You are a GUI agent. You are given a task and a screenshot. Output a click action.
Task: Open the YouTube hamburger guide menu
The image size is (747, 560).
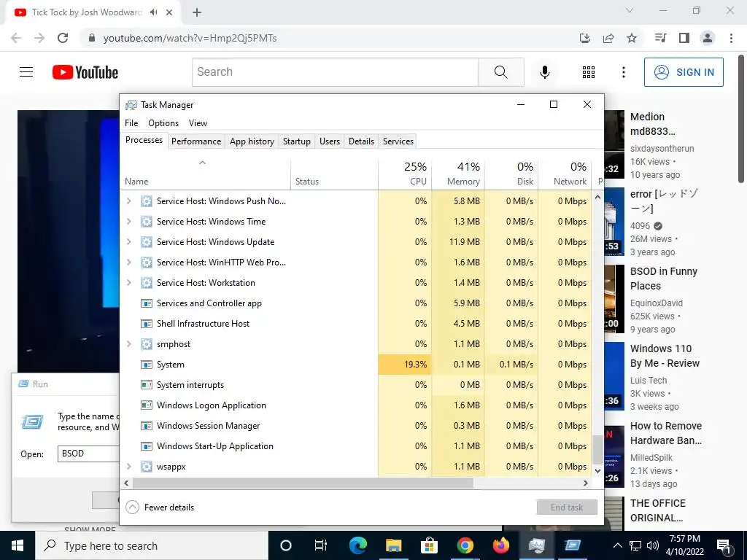[26, 72]
